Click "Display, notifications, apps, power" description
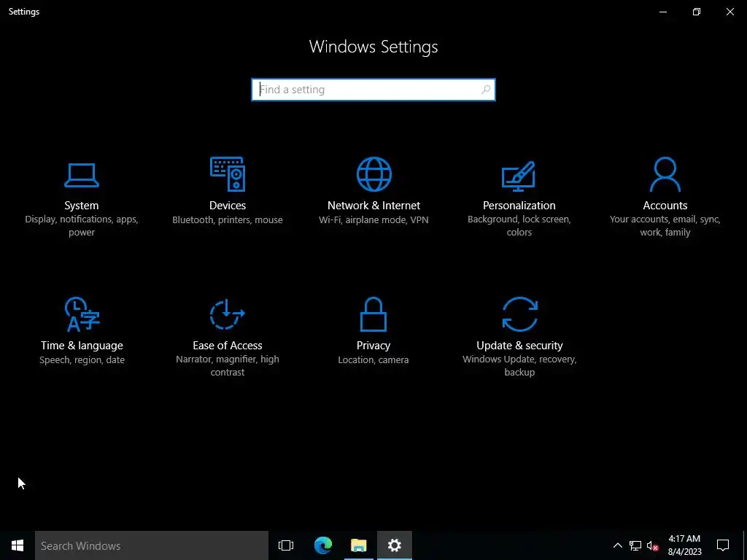 point(82,226)
